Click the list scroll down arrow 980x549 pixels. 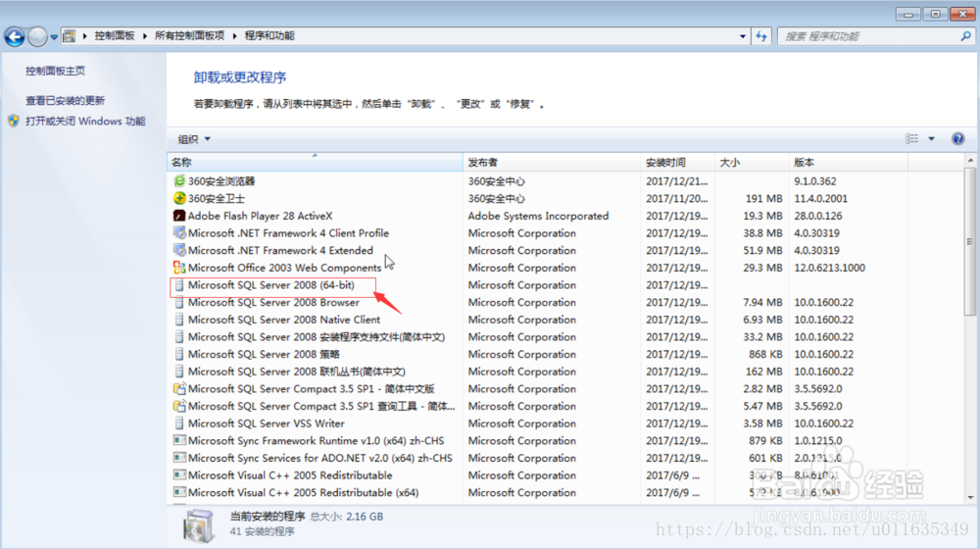(970, 498)
